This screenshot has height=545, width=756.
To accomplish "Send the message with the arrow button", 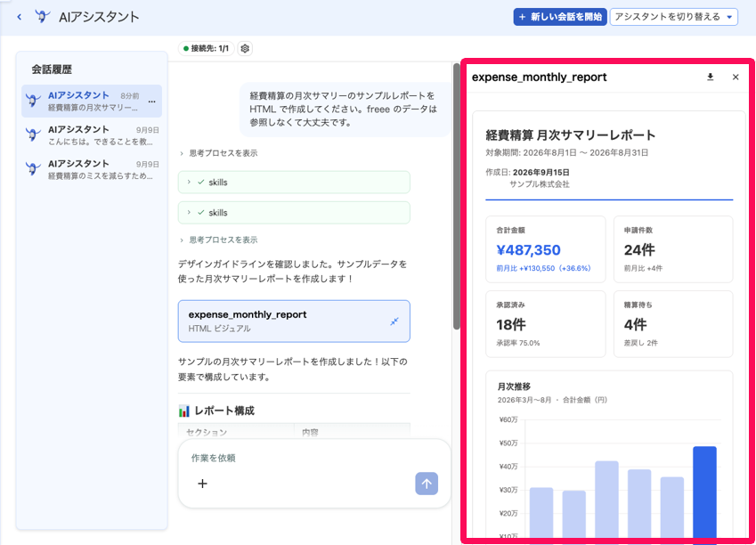I will tap(427, 484).
